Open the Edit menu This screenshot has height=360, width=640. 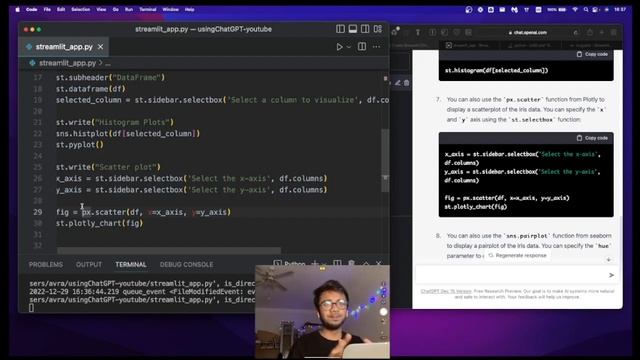tap(61, 9)
